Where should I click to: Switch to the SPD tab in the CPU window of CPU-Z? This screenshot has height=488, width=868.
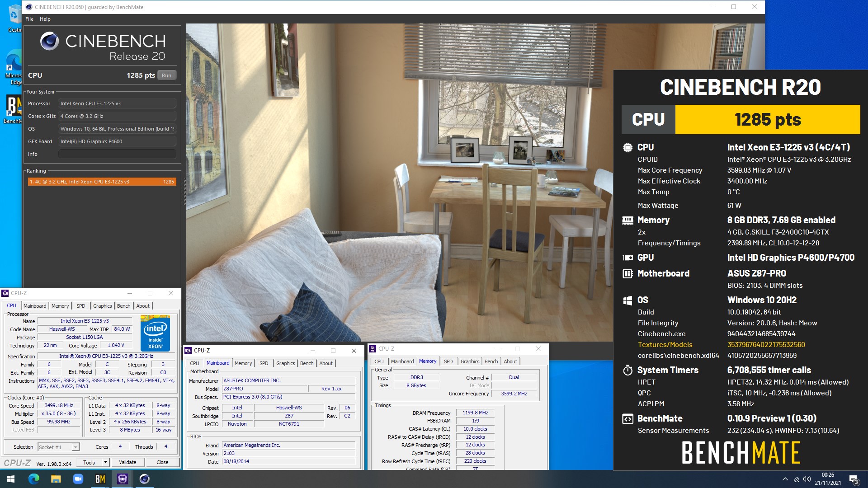pos(81,306)
